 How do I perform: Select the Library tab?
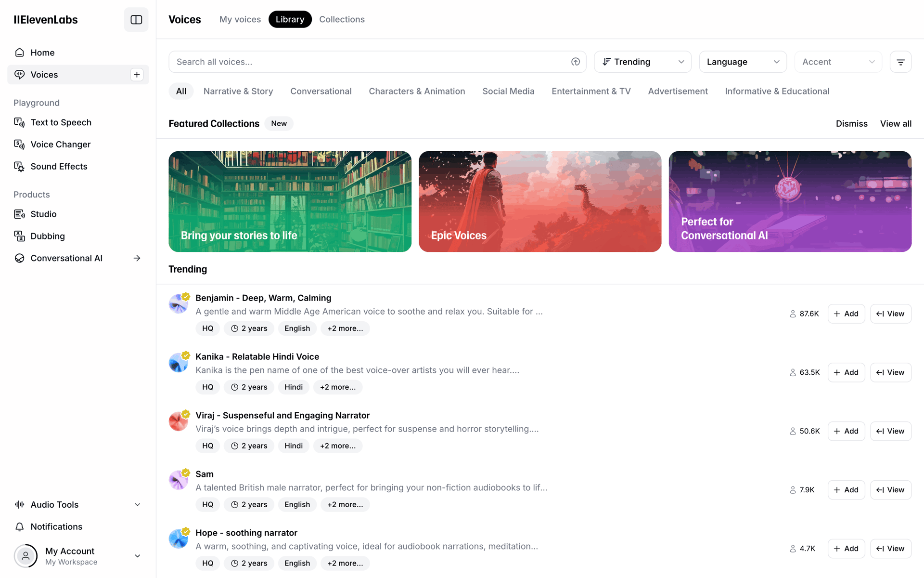[x=290, y=19]
